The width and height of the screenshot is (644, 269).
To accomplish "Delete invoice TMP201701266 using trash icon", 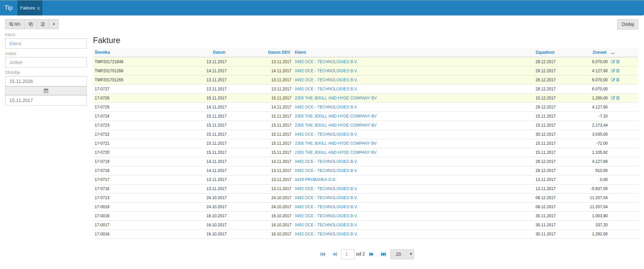I will point(618,71).
